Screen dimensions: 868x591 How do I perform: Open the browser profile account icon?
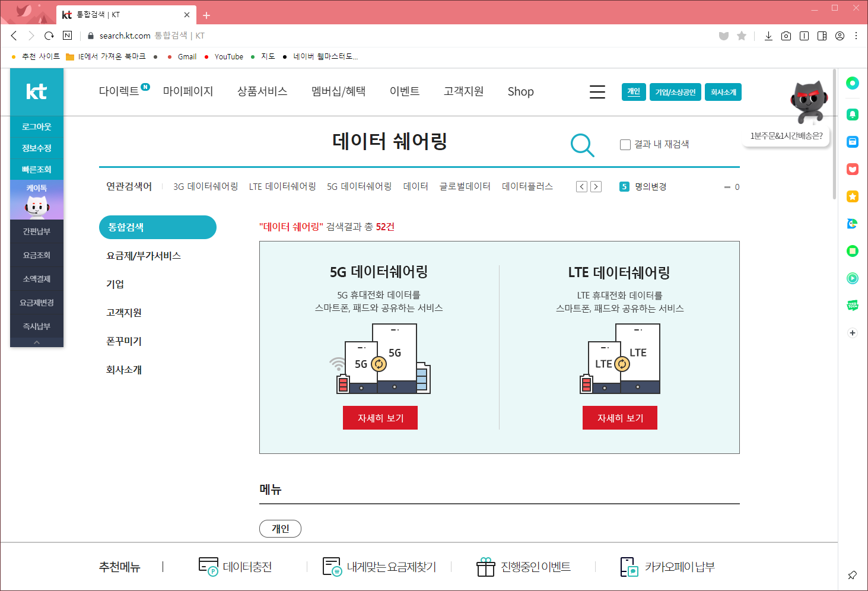[x=840, y=36]
